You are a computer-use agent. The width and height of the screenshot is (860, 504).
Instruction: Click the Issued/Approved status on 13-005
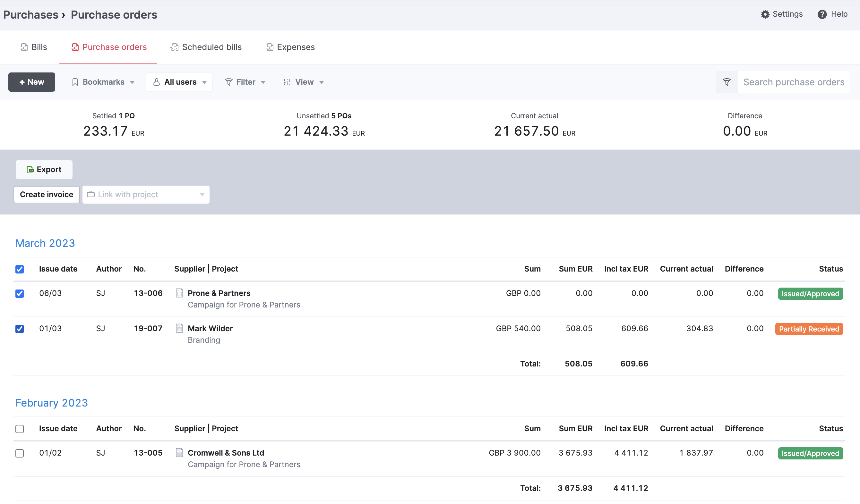[810, 453]
